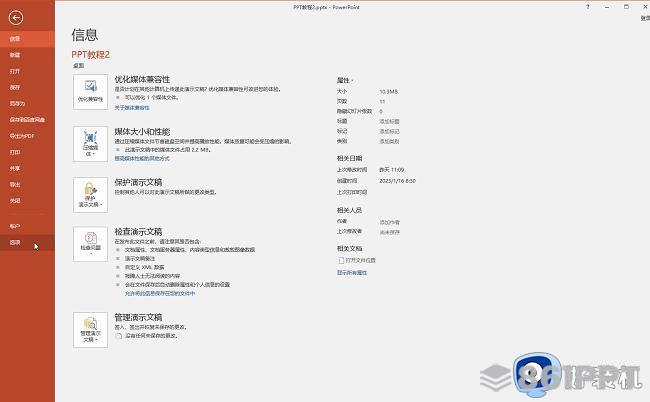Image resolution: width=650 pixels, height=402 pixels.
Task: Click the show all properties link
Action: pos(352,273)
